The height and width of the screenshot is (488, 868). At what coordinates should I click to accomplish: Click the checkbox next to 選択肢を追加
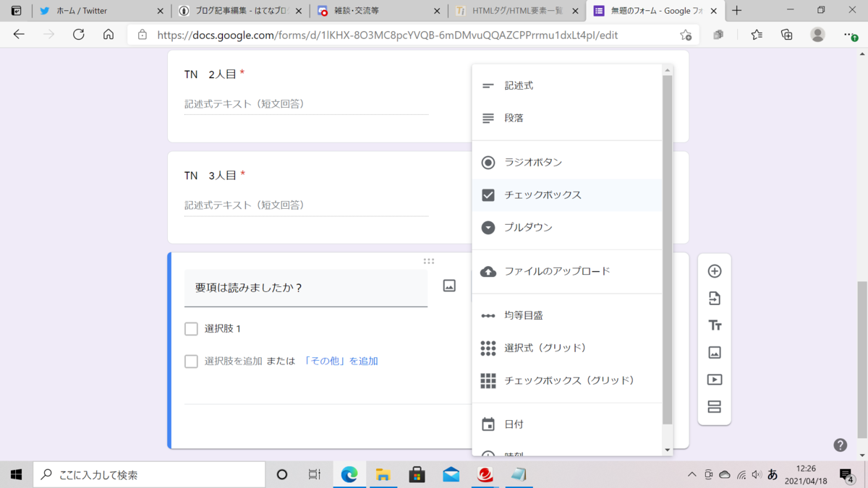coord(191,359)
